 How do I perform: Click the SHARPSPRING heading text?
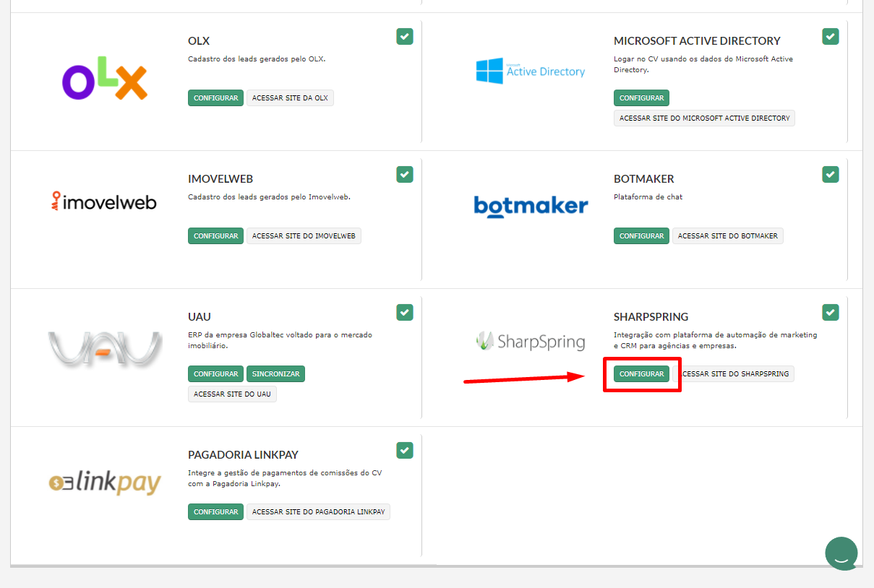pyautogui.click(x=651, y=317)
